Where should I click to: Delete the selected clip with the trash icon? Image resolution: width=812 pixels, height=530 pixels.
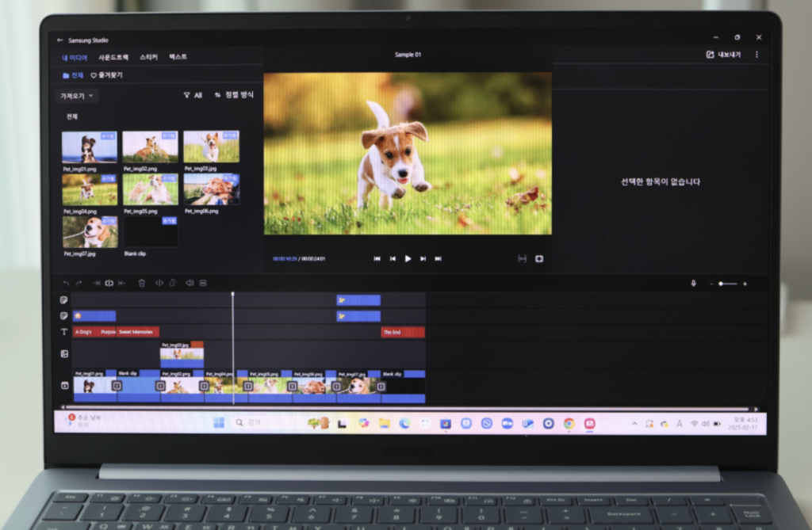141,283
